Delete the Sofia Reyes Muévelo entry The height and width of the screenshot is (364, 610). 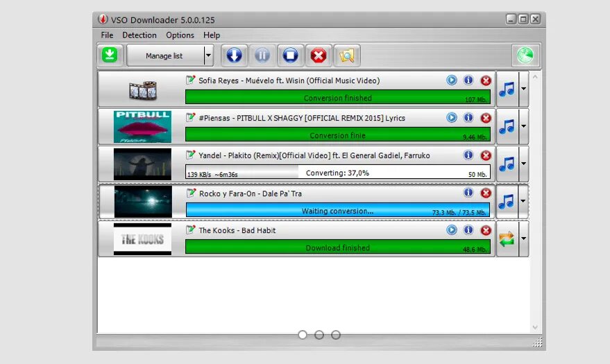[486, 80]
